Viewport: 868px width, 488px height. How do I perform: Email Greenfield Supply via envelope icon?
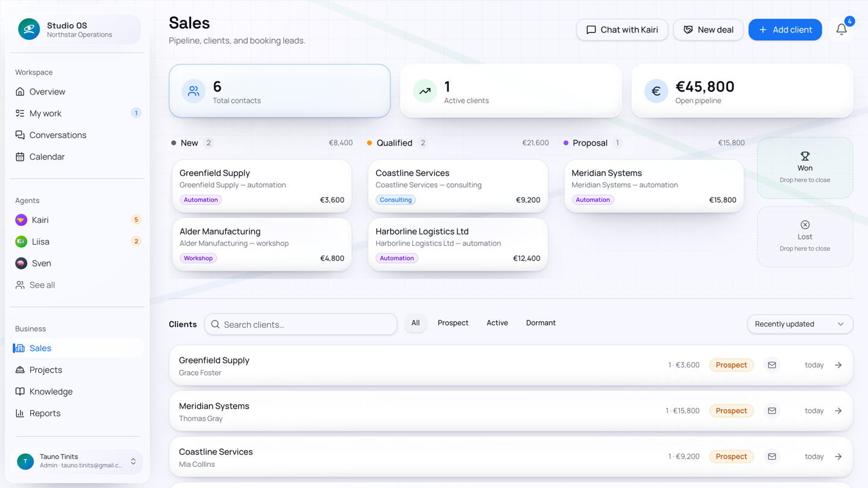coord(772,365)
